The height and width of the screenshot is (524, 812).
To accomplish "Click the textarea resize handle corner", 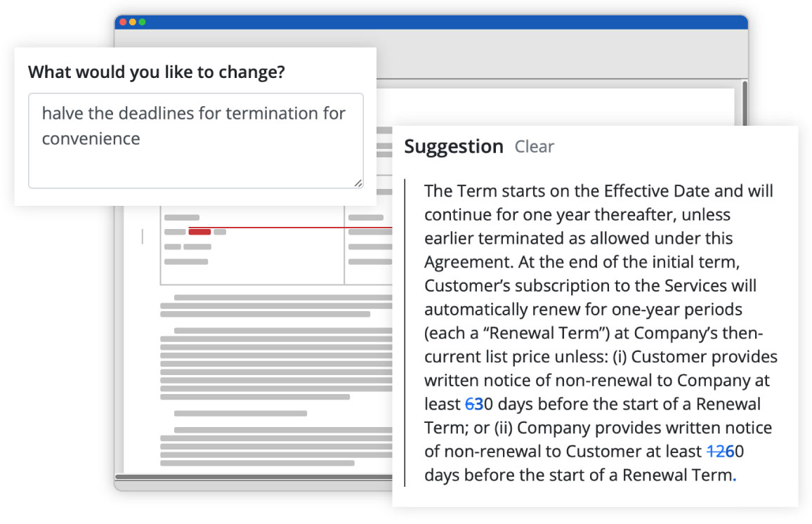I will click(x=358, y=183).
